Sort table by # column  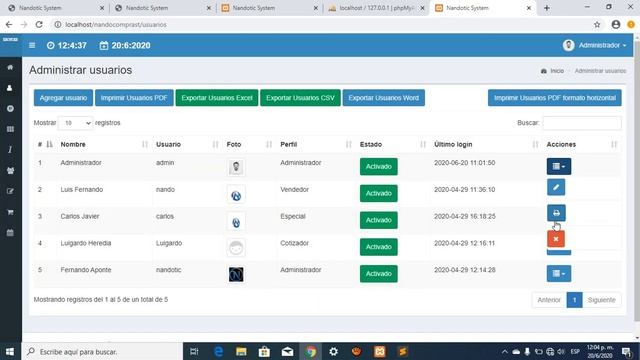tap(45, 144)
